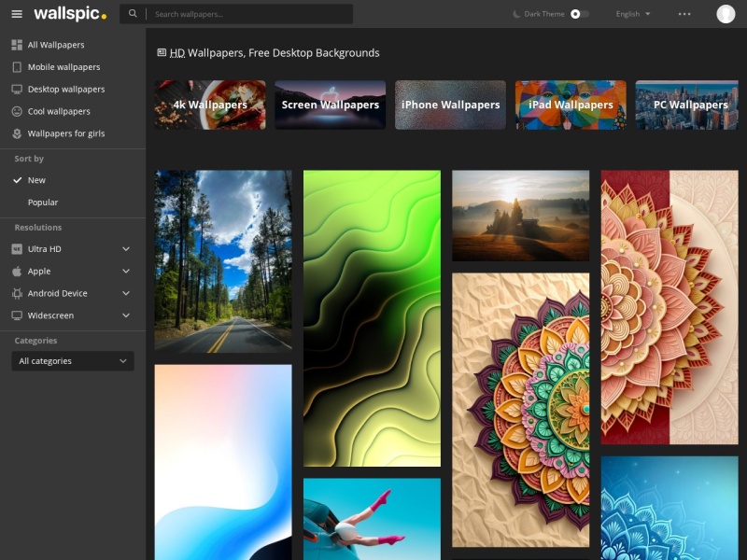Open the iPhone Wallpapers category card
Image resolution: width=747 pixels, height=560 pixels.
(x=450, y=105)
